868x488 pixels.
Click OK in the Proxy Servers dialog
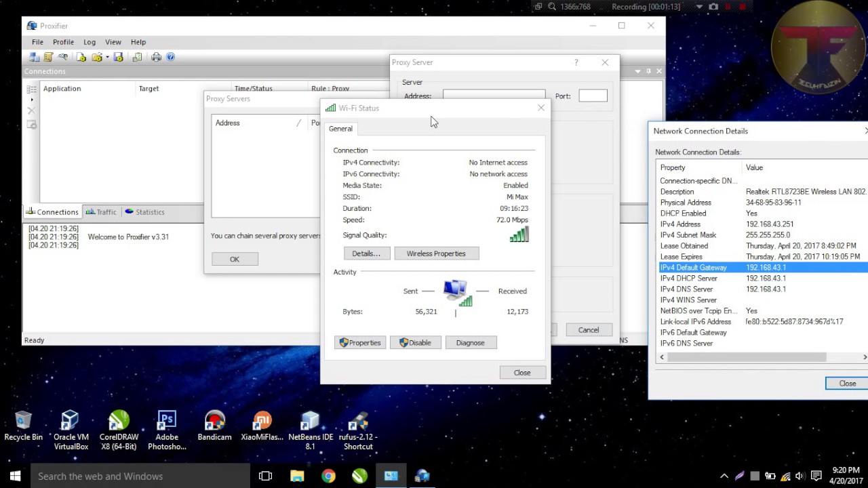tap(235, 260)
